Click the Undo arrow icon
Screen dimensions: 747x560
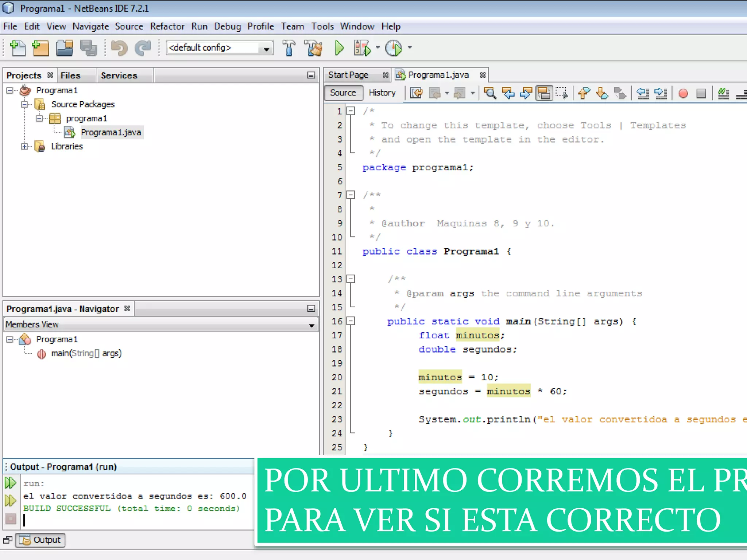(x=119, y=48)
